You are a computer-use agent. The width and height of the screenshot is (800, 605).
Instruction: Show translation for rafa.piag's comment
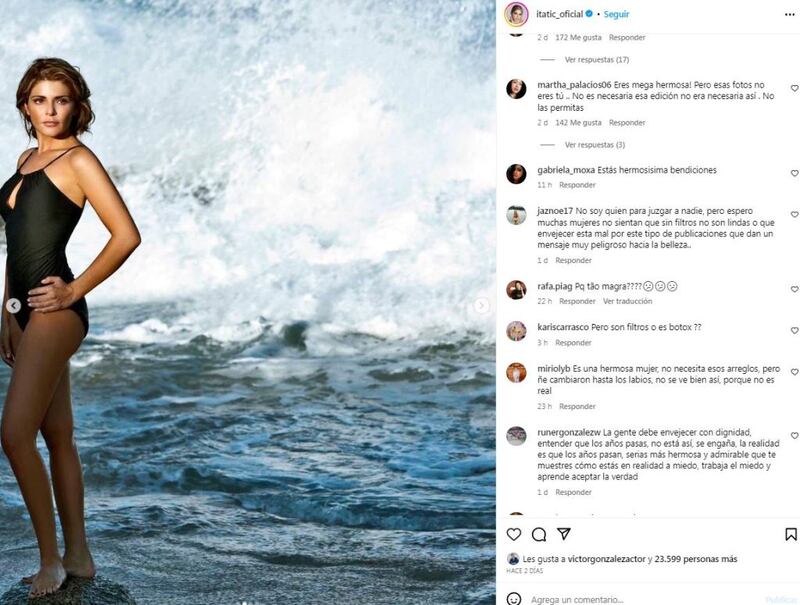tap(627, 301)
